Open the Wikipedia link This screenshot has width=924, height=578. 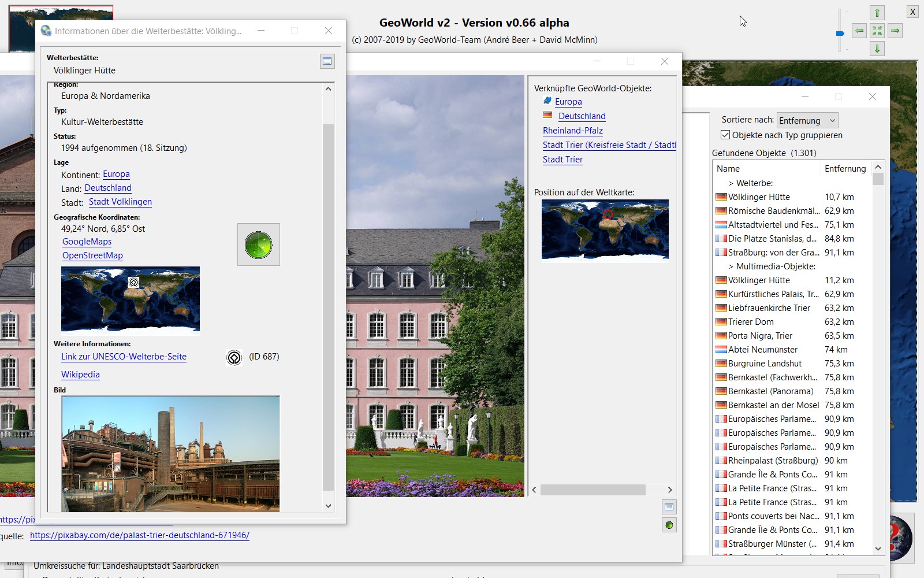tap(80, 375)
